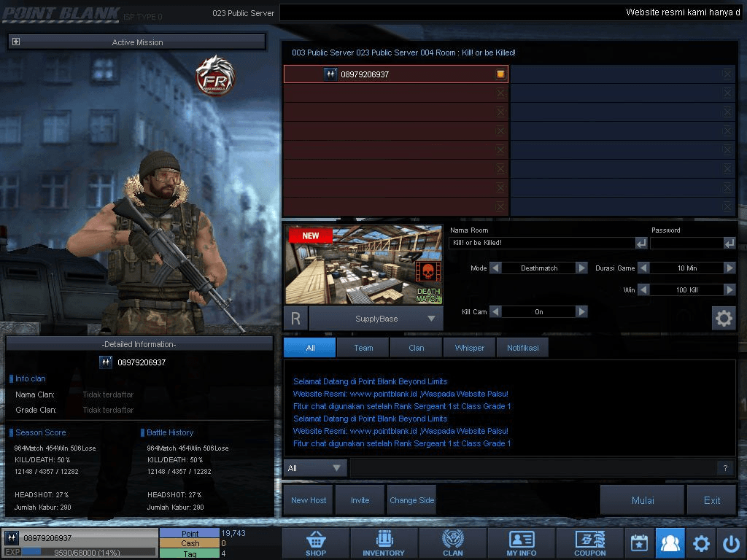747x560 pixels.
Task: Click Mulai to start the match
Action: coord(643,500)
